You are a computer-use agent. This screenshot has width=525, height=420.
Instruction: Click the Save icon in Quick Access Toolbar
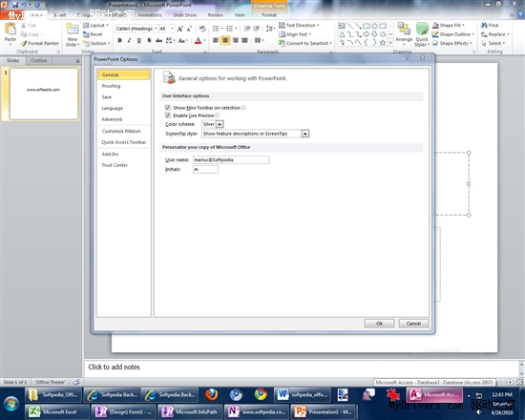click(14, 5)
